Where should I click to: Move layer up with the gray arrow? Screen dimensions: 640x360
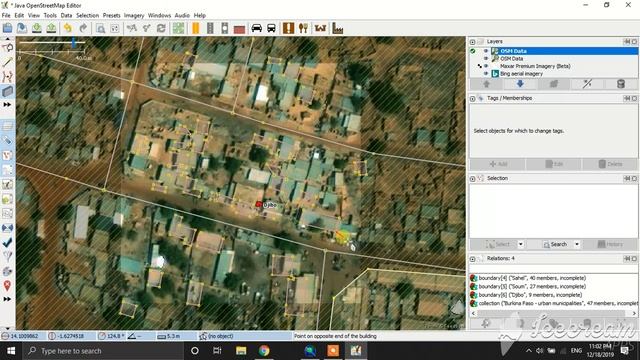pos(487,84)
